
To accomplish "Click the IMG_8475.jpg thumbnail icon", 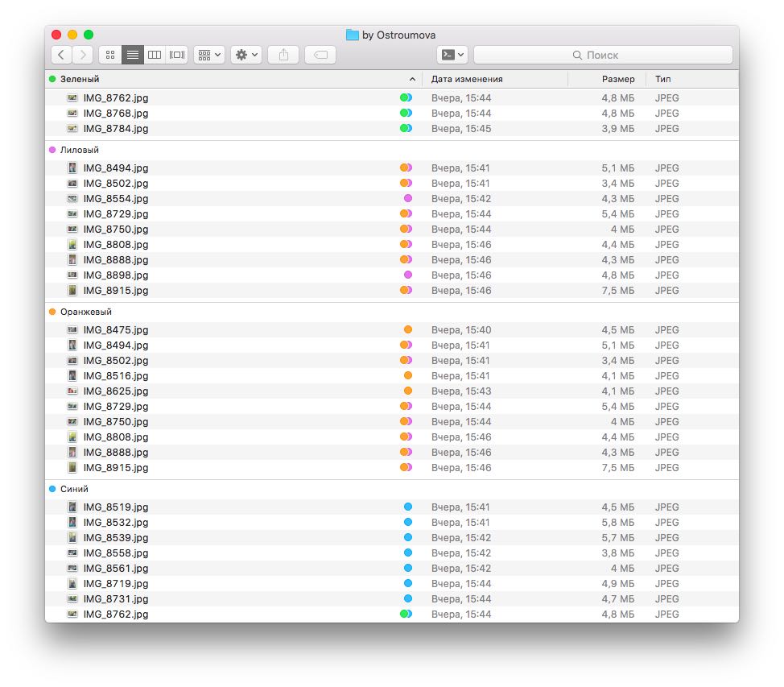I will tap(72, 329).
